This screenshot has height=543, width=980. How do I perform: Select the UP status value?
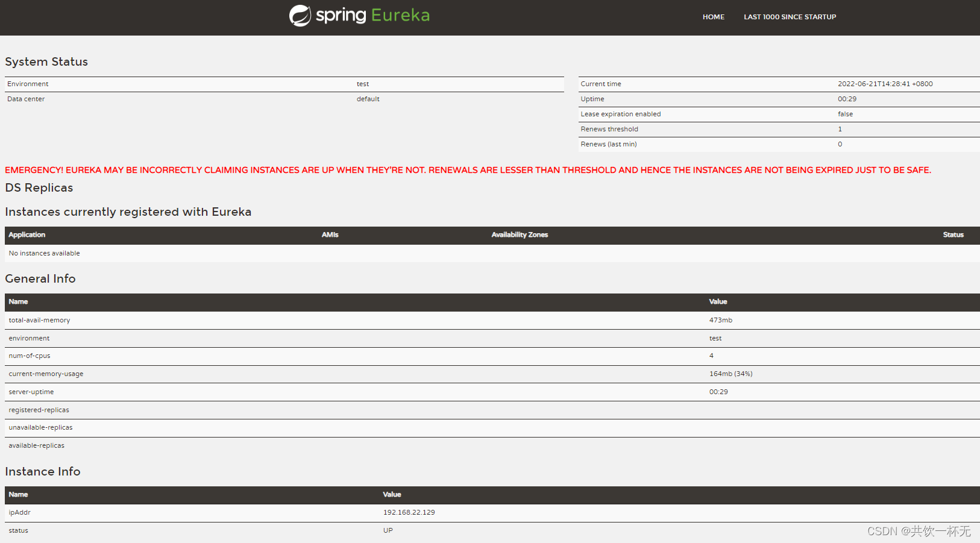388,530
